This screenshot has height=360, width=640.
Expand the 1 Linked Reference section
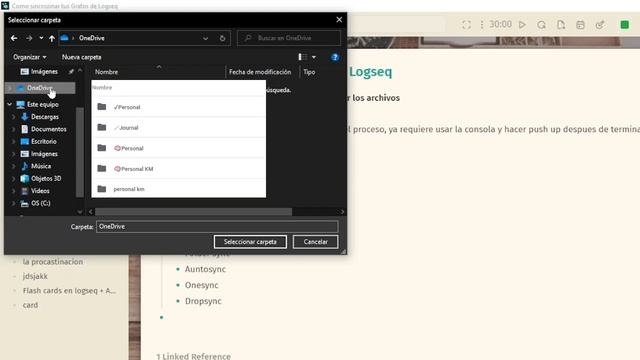[193, 356]
